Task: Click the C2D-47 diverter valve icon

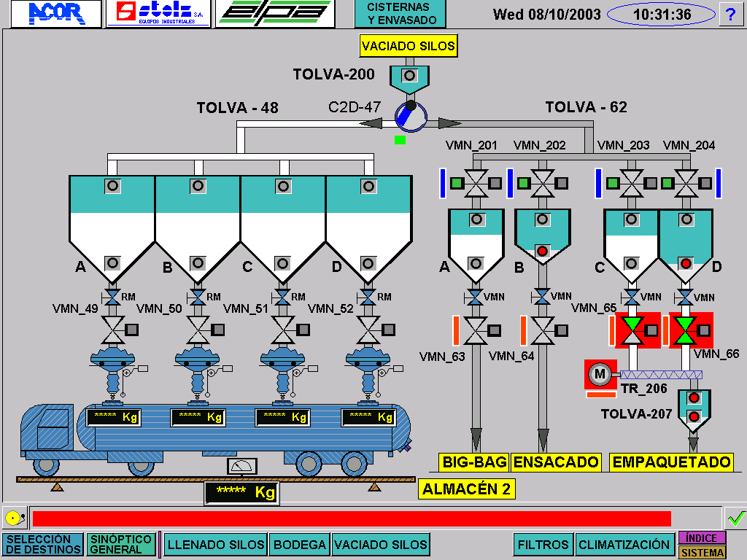Action: coord(410,117)
